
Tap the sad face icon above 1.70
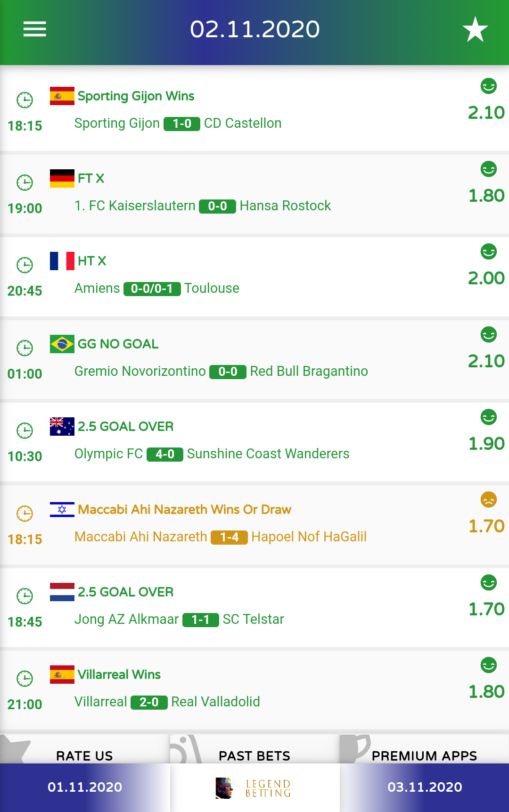(x=489, y=499)
